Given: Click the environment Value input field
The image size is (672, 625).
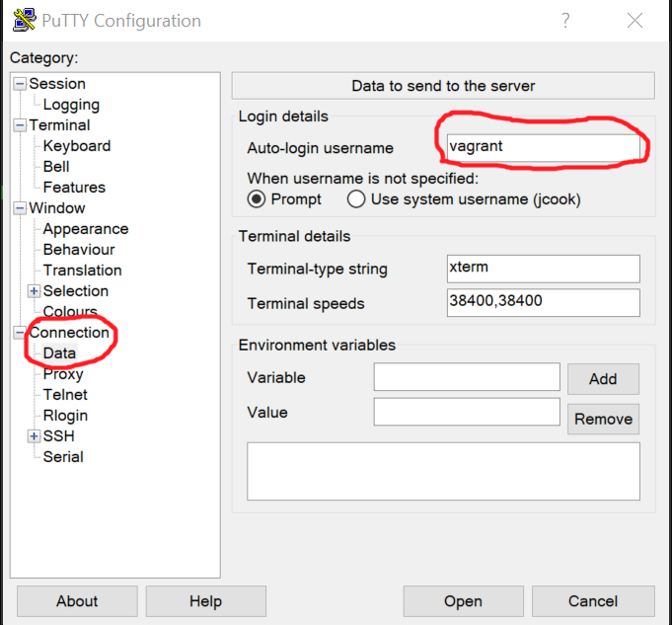Looking at the screenshot, I should (467, 412).
